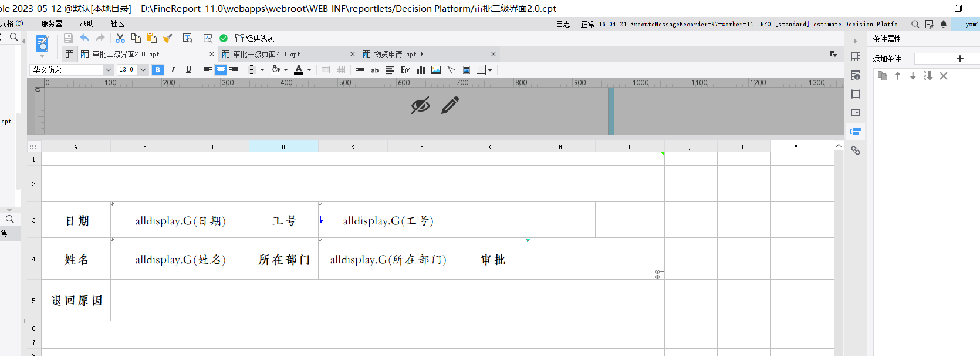
Task: Click the green check validation icon
Action: [x=224, y=38]
